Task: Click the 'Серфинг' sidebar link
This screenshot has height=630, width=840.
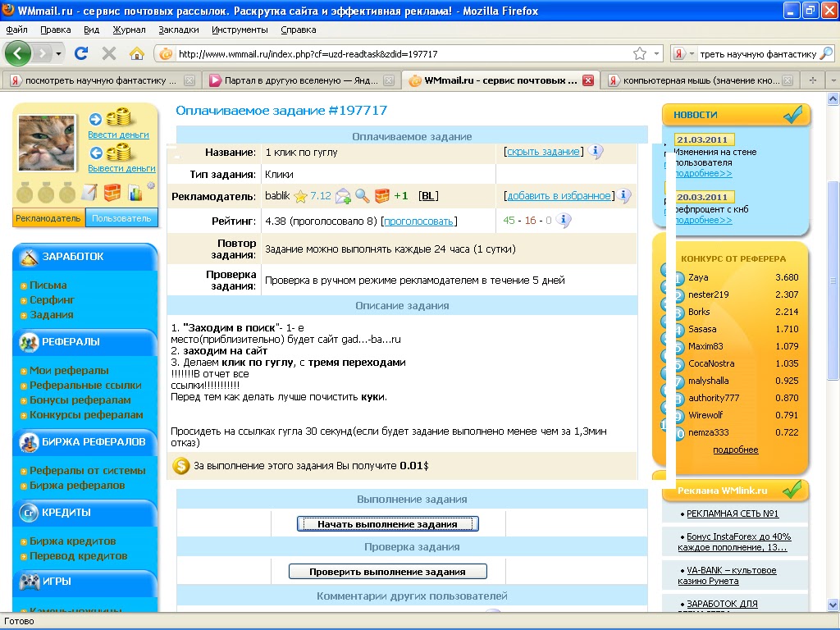Action: pos(52,300)
